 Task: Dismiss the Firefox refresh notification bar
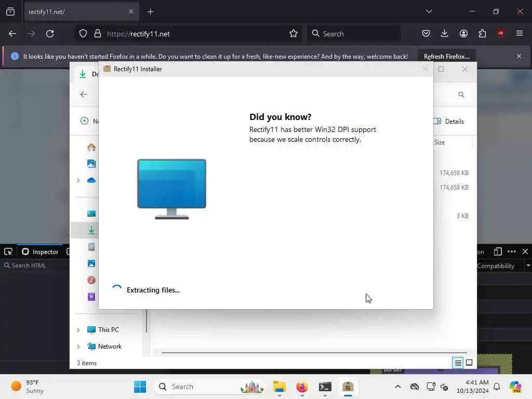519,56
